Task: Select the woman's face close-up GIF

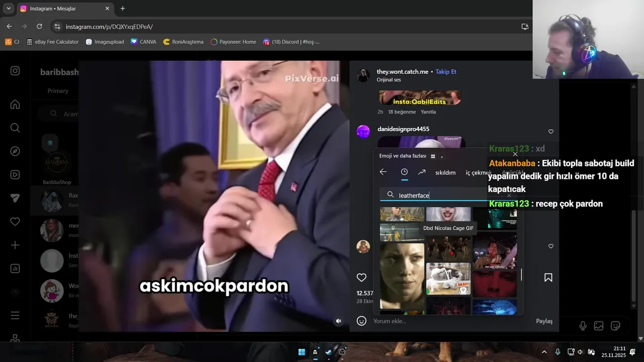Action: (402, 276)
